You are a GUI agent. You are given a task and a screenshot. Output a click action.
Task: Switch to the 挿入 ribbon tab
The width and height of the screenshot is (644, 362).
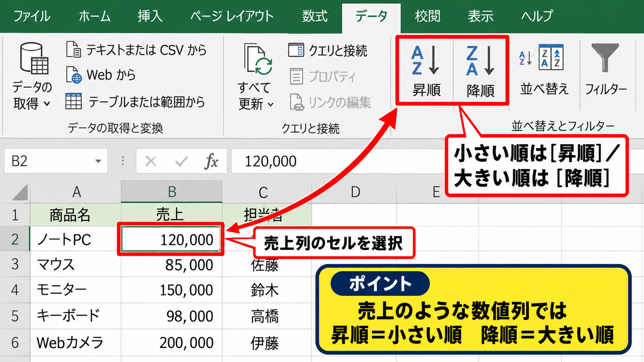click(x=150, y=16)
